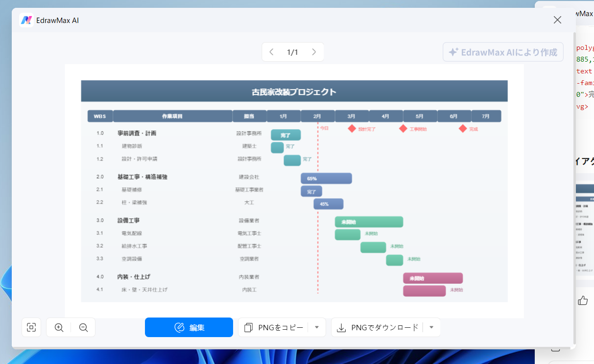Zoom out with the magnifier minus icon
Image resolution: width=594 pixels, height=364 pixels.
[83, 327]
